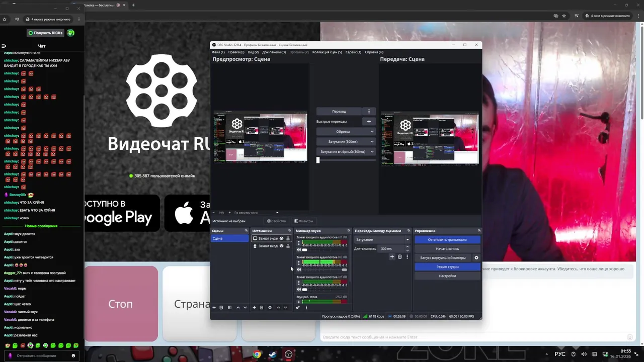Remove scene transition with trash icon
Viewport: 644px width, 362px height.
(399, 257)
